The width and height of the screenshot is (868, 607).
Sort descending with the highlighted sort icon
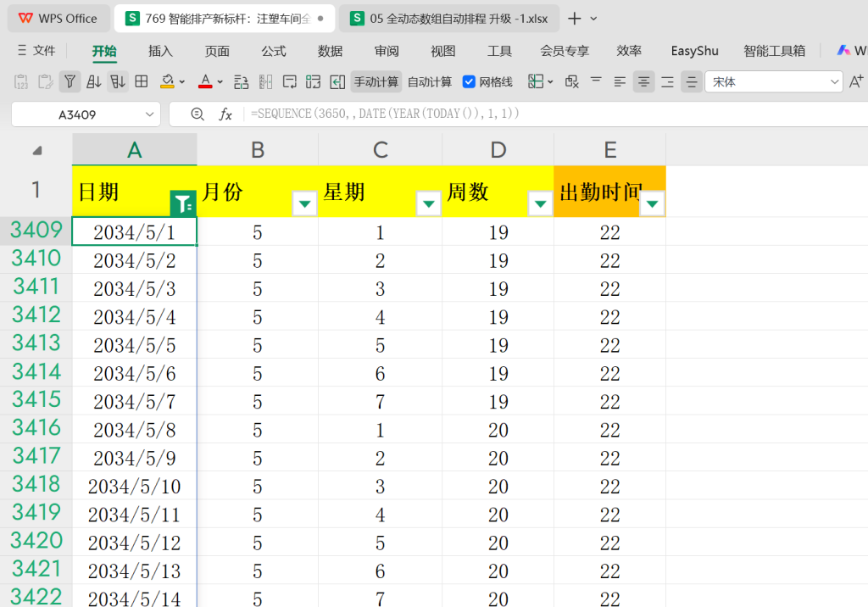tap(117, 82)
